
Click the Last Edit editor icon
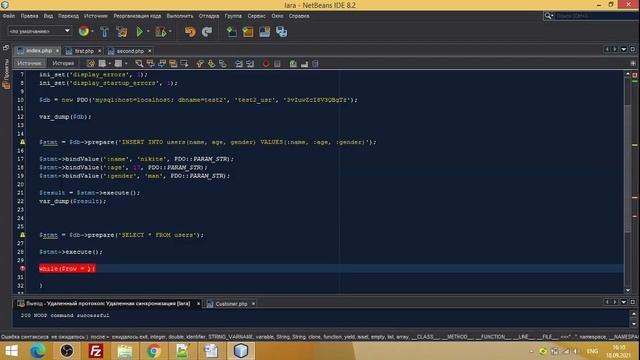(x=91, y=64)
